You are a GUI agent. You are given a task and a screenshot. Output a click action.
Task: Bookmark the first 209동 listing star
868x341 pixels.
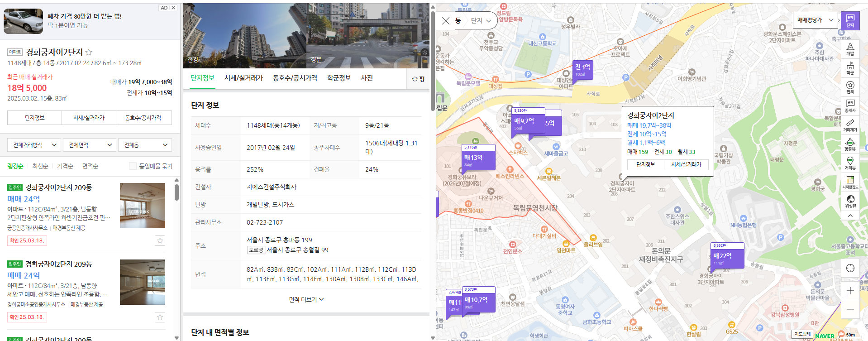pos(160,240)
